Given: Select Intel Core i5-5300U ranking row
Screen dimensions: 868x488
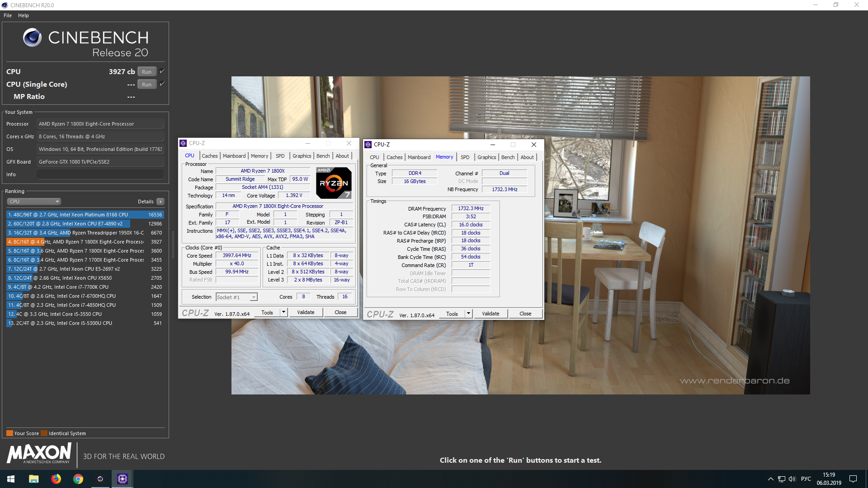Looking at the screenshot, I should pos(85,323).
